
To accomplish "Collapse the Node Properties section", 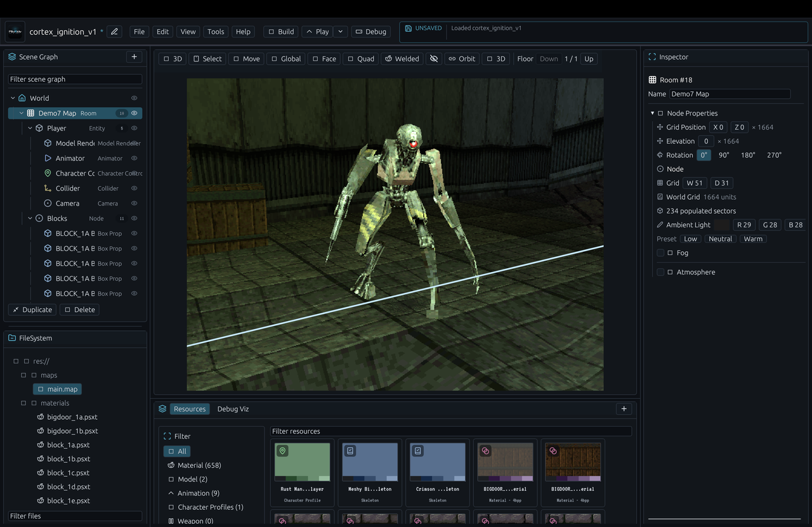I will click(x=652, y=113).
